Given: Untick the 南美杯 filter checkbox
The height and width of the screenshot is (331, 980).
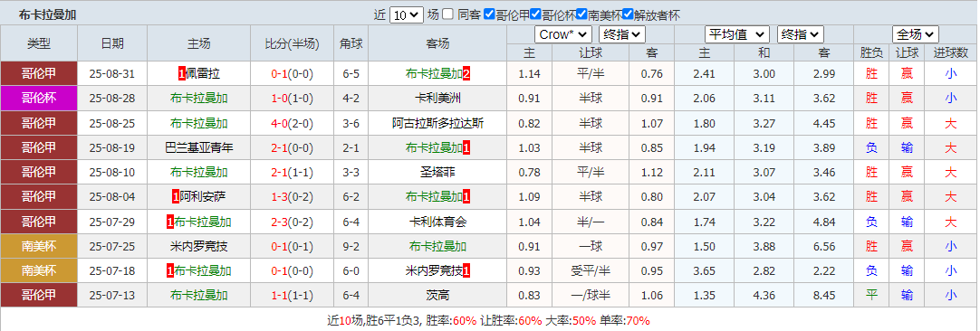Looking at the screenshot, I should (581, 14).
